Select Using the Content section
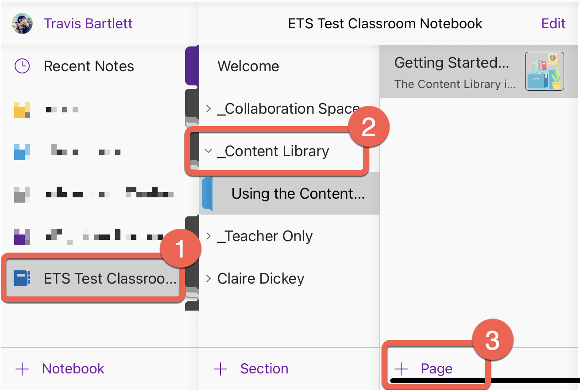Viewport: 580px width, 392px height. pyautogui.click(x=289, y=194)
